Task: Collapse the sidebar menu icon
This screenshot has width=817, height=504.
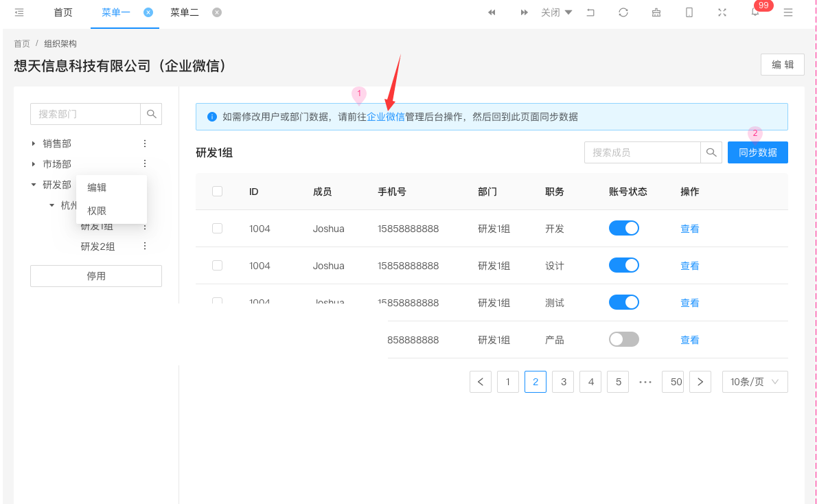Action: point(19,12)
